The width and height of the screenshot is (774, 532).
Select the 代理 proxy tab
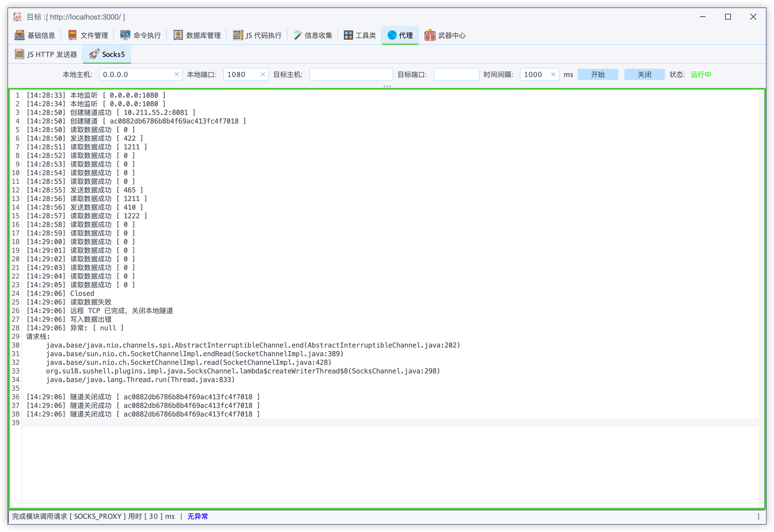400,35
